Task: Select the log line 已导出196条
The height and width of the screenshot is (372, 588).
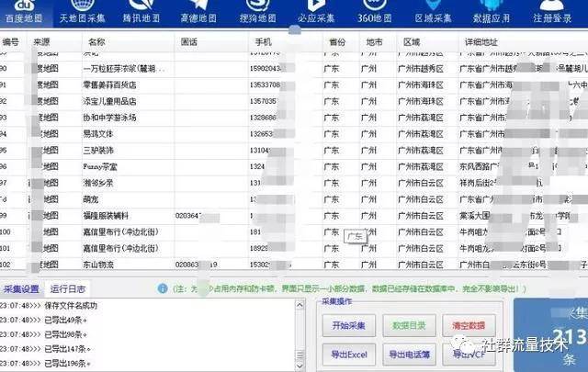Action: click(67, 364)
